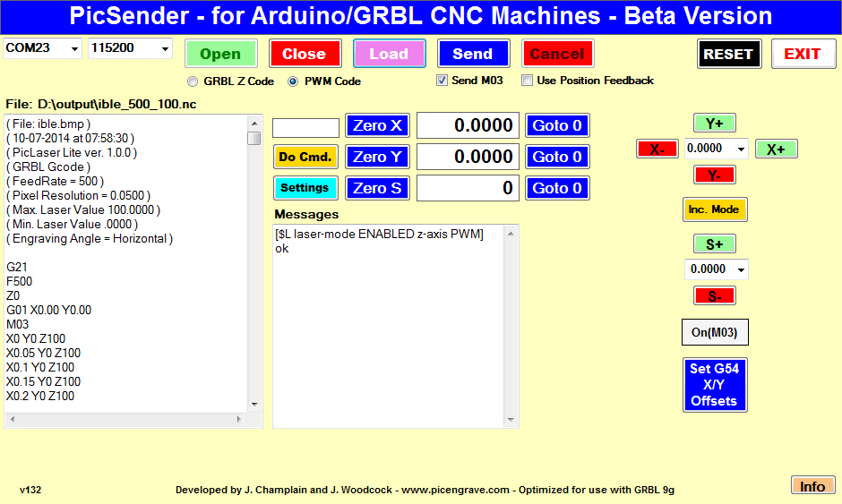This screenshot has height=504, width=842.
Task: Click the laser-mode ENABLED message text
Action: click(379, 234)
